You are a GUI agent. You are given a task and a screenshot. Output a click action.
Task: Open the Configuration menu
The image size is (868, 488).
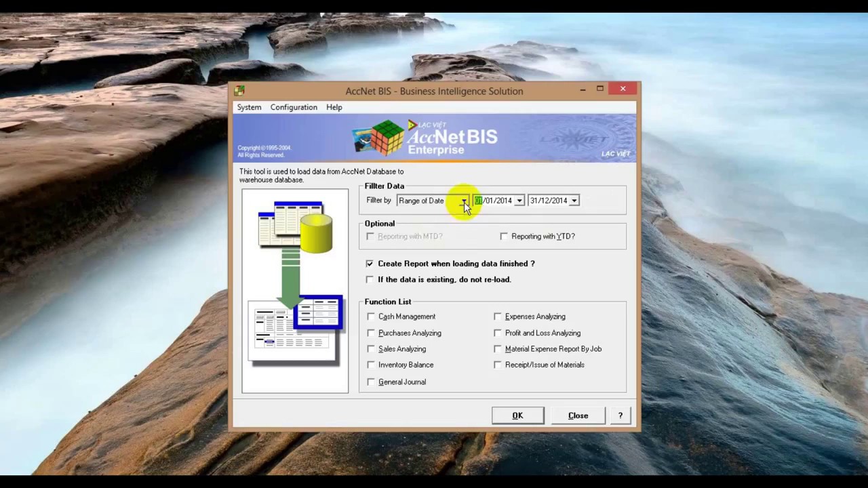click(294, 107)
